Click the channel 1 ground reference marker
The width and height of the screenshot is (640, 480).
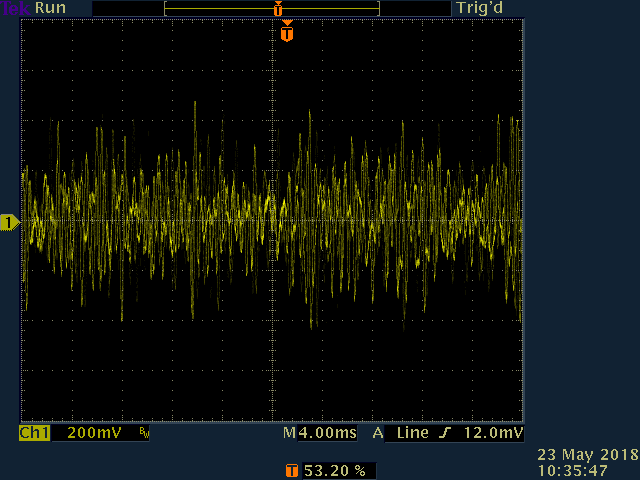tap(10, 222)
